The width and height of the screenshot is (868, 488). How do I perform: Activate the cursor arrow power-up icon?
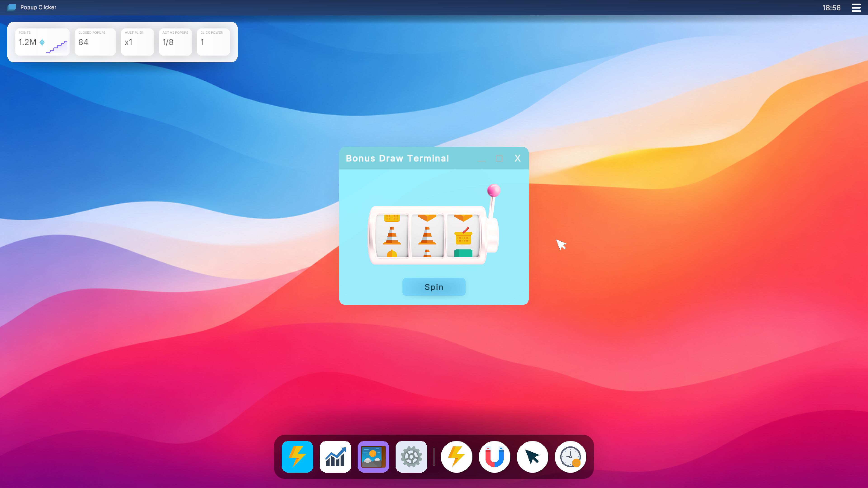(x=532, y=457)
